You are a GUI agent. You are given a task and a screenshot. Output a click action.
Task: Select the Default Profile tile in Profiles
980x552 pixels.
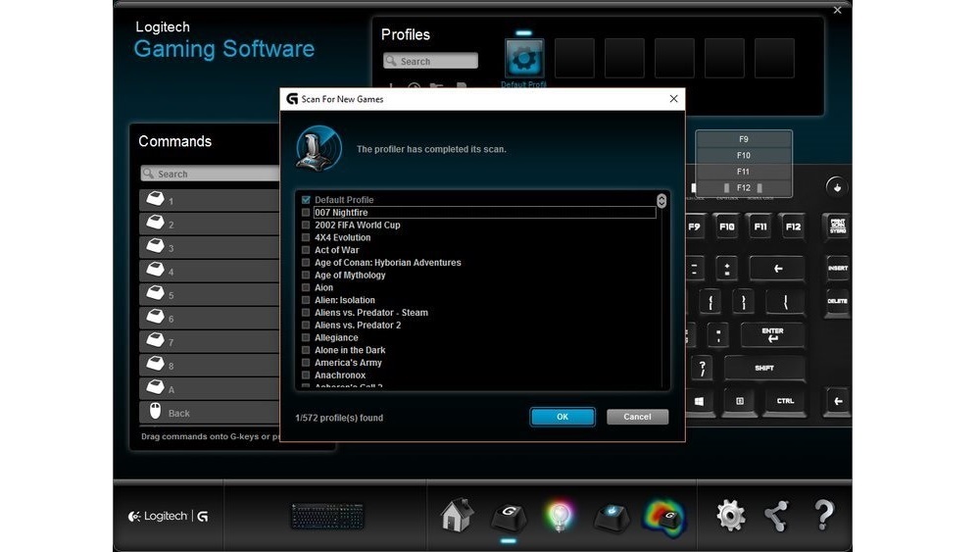coord(524,59)
